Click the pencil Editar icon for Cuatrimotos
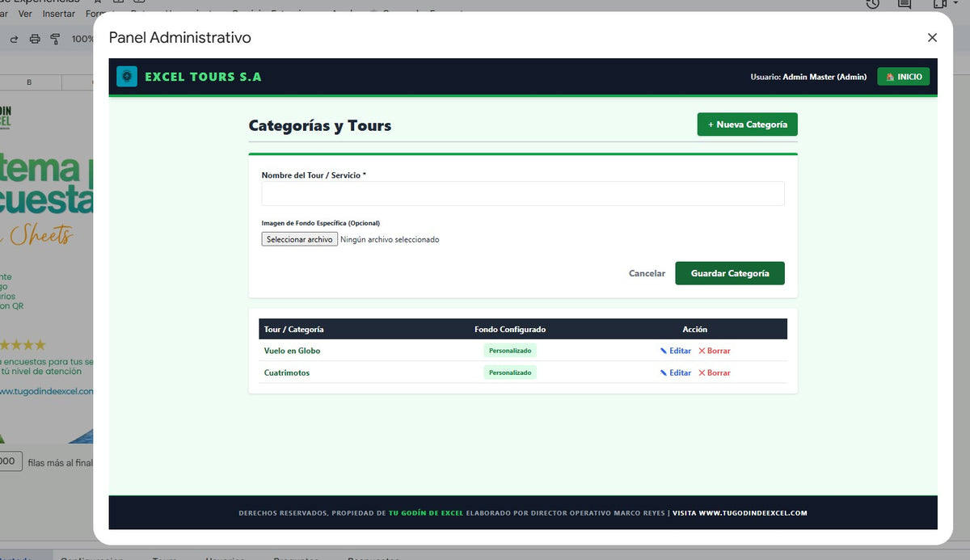Image resolution: width=970 pixels, height=560 pixels. pos(664,373)
